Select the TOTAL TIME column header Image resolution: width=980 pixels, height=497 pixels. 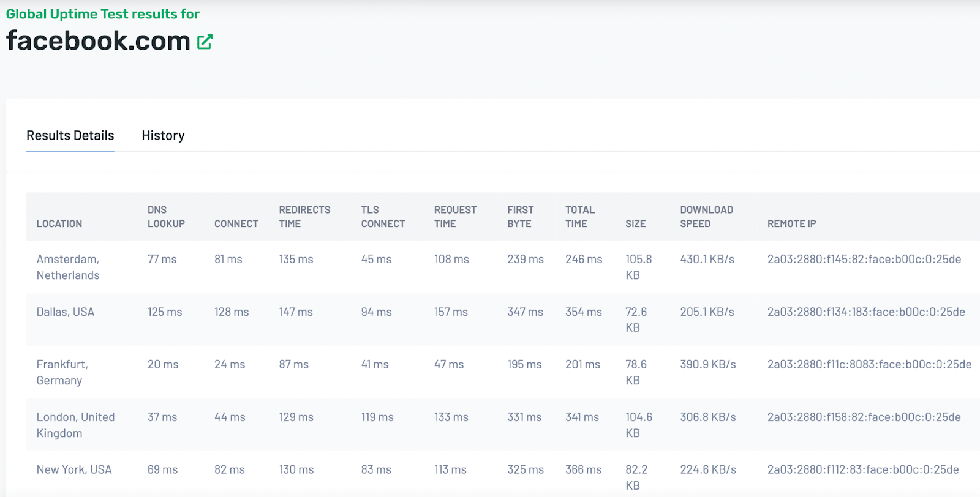(x=580, y=217)
